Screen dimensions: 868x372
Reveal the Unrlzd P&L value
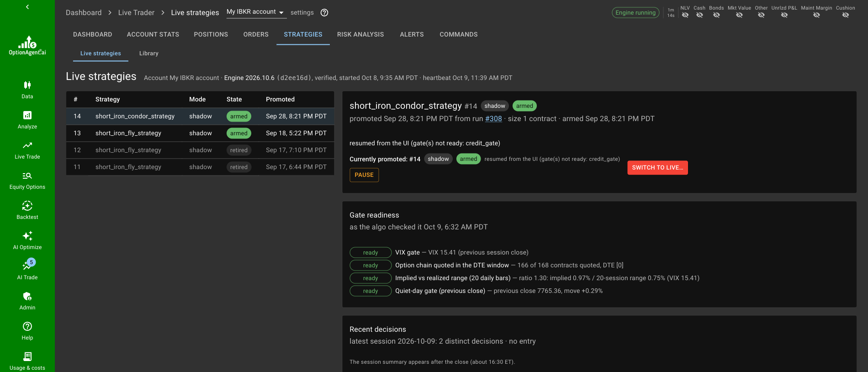point(784,15)
